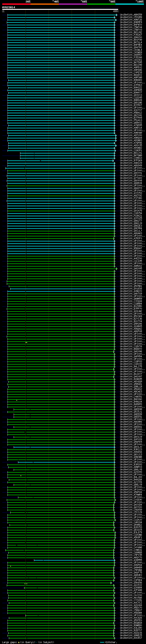Viewport: 146px width, 644px height.
Task: Open hit UniRef100_B9RMF8
Action: (x=131, y=22)
